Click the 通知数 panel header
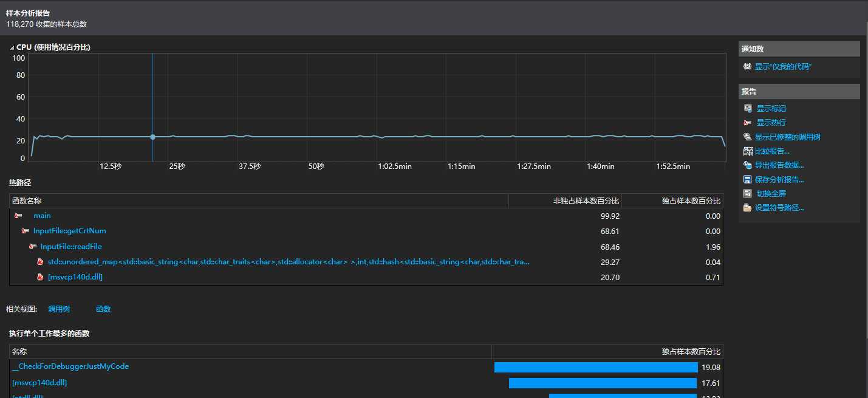Viewport: 868px width, 398px height. coord(799,49)
